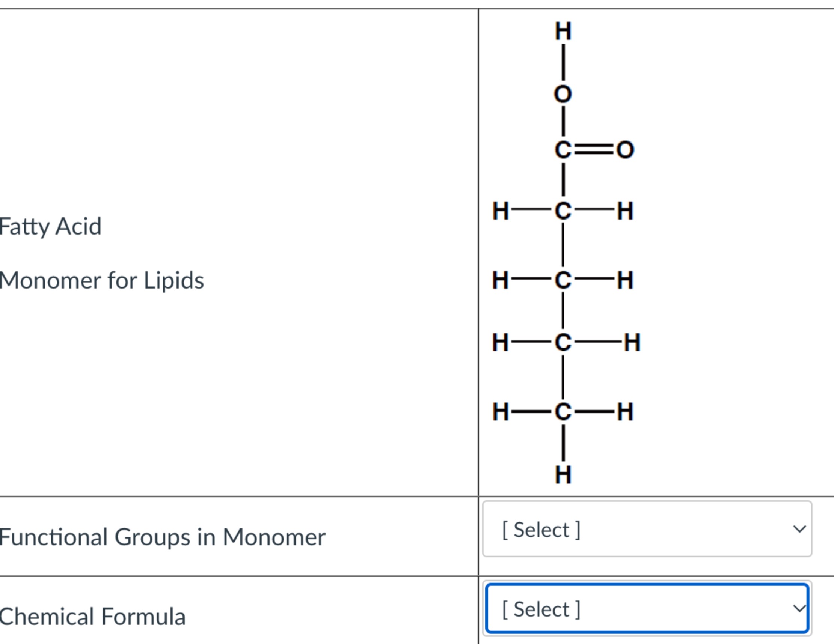This screenshot has width=834, height=644.
Task: Click the Functional Groups in Monomer label
Action: [162, 537]
